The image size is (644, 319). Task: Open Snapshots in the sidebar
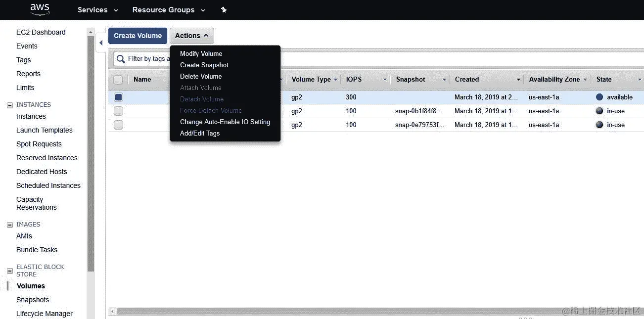coord(33,300)
